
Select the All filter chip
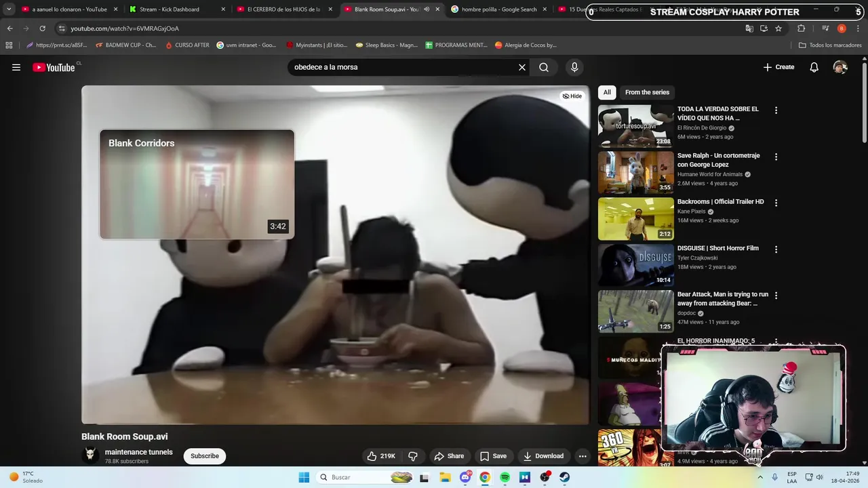pyautogui.click(x=607, y=92)
